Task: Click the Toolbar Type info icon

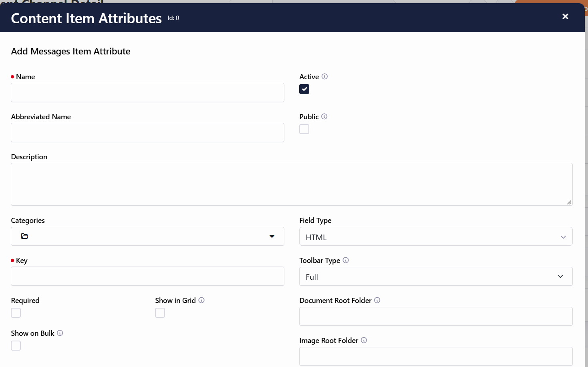Action: [346, 260]
